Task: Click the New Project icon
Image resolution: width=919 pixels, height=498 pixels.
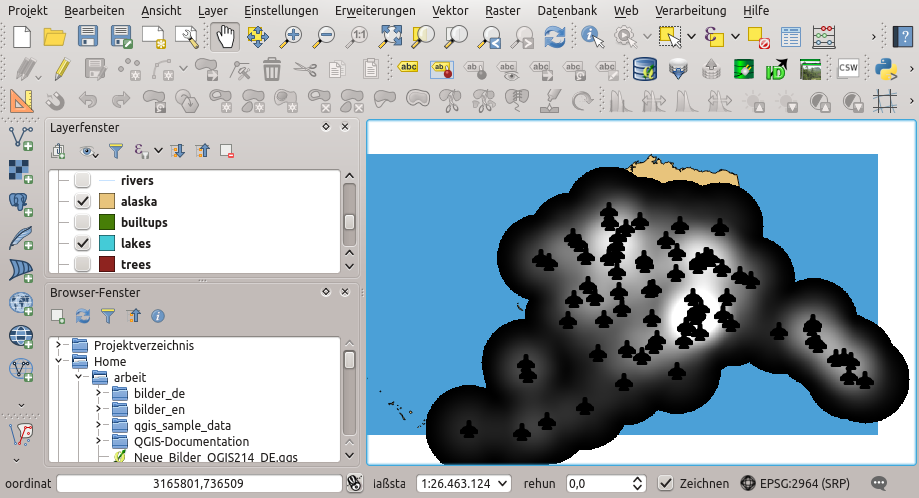Action: click(x=22, y=37)
